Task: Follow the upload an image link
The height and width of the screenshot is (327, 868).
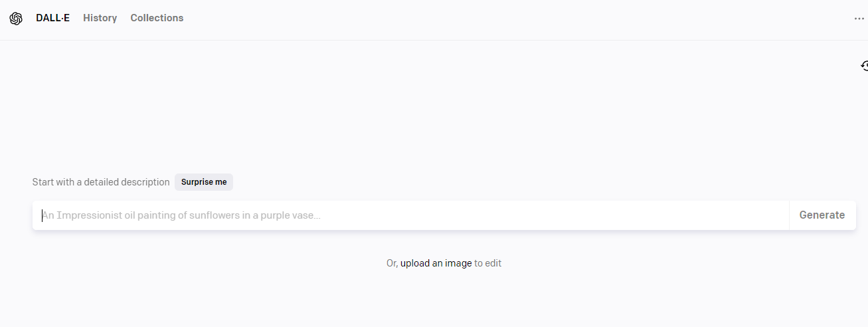Action: click(436, 263)
